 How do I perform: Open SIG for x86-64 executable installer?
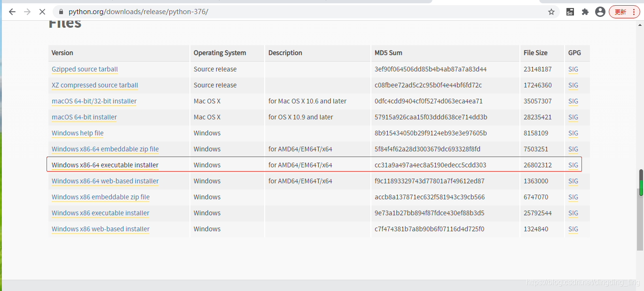pyautogui.click(x=573, y=165)
